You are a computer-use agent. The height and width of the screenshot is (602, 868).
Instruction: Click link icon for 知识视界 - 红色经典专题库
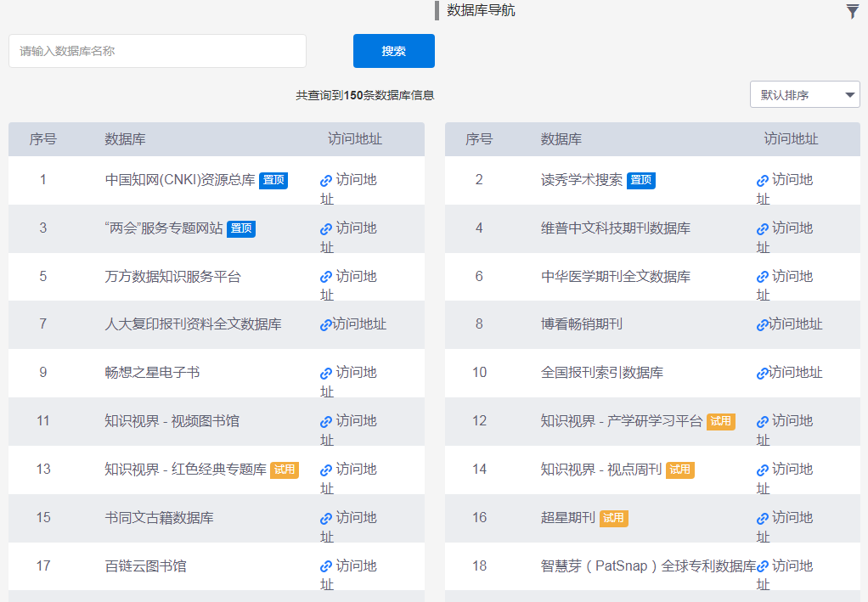click(x=326, y=470)
